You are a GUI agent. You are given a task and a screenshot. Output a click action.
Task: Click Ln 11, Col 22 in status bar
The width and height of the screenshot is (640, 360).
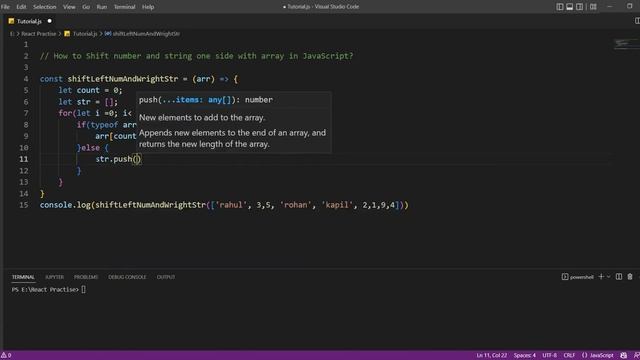(491, 355)
